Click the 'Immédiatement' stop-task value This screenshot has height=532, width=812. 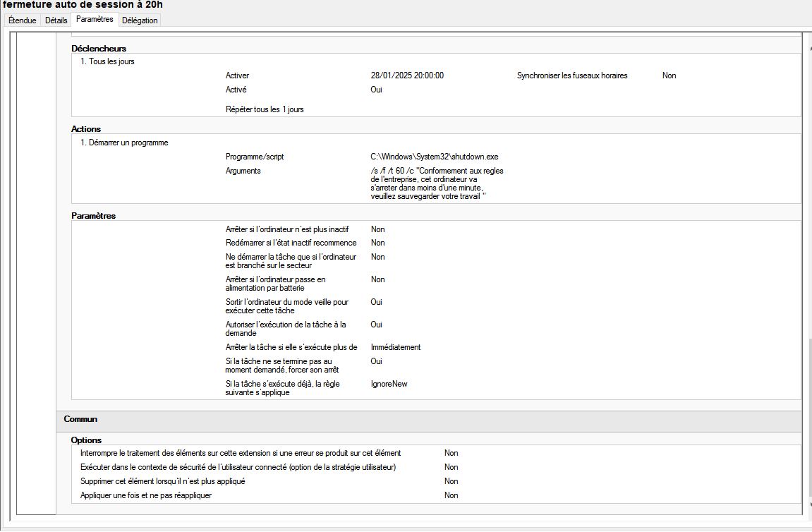395,347
